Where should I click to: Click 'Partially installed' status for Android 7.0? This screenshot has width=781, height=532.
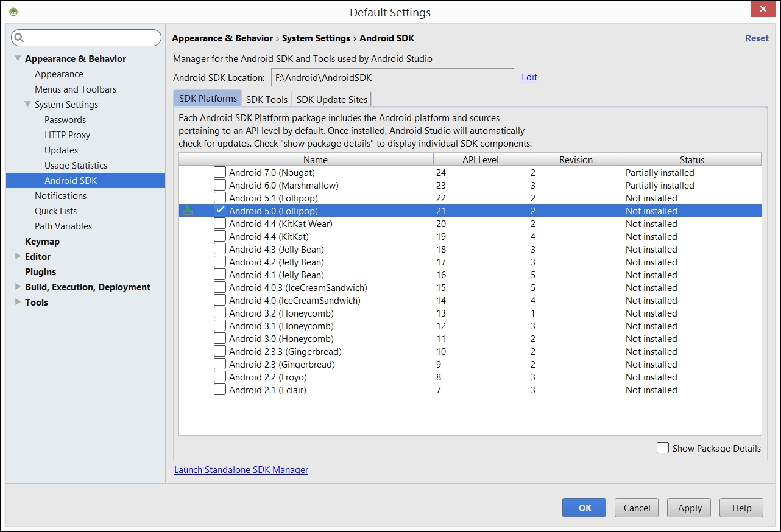click(x=660, y=172)
